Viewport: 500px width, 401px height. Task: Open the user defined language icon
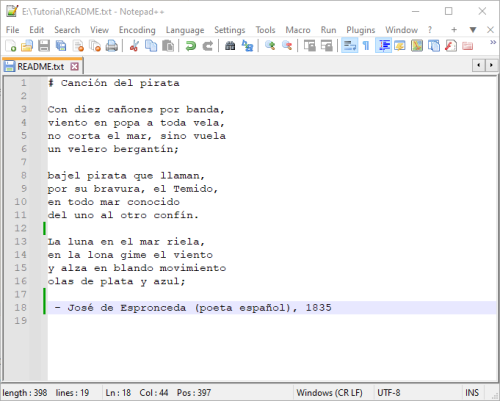click(400, 46)
